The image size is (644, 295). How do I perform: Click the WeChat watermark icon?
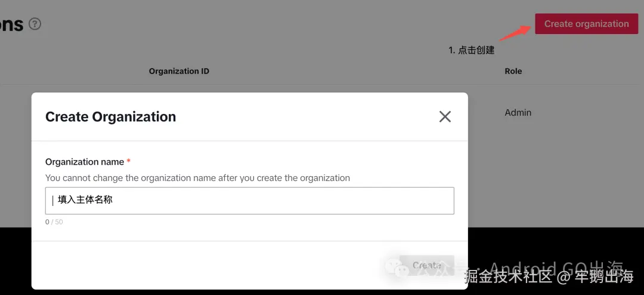tap(397, 268)
